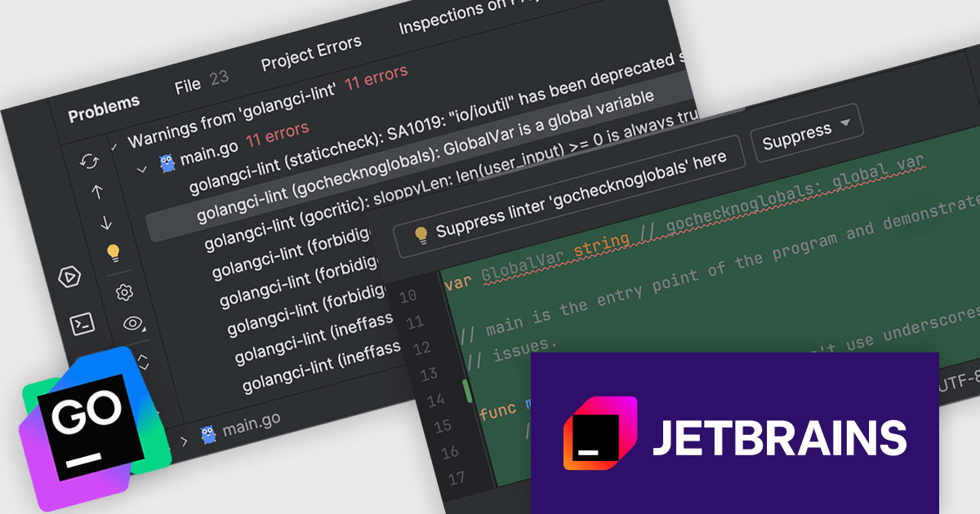Go to previous problem with up arrow
Image resolution: width=980 pixels, height=514 pixels.
[97, 192]
